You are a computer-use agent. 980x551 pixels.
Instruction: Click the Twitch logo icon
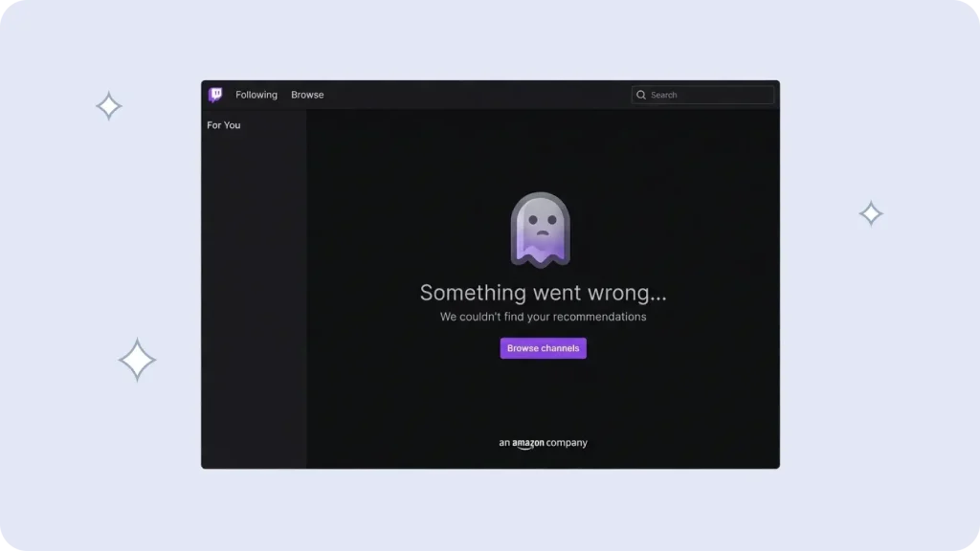[215, 95]
